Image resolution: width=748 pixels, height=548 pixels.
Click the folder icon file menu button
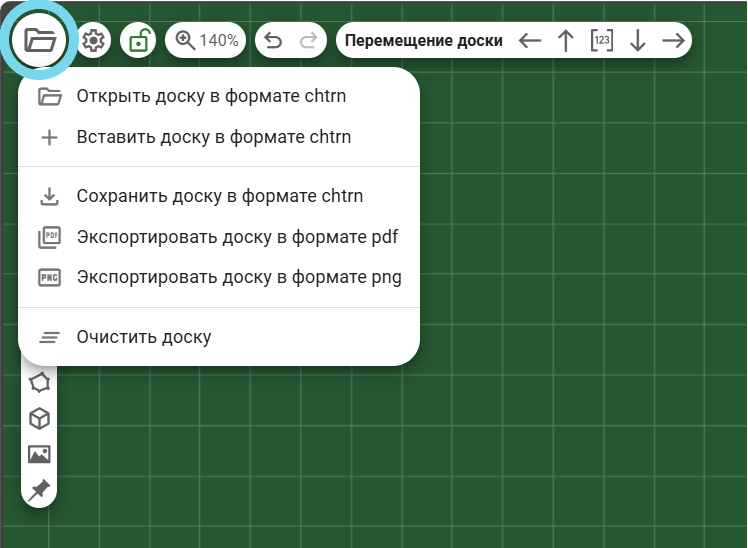pos(41,41)
